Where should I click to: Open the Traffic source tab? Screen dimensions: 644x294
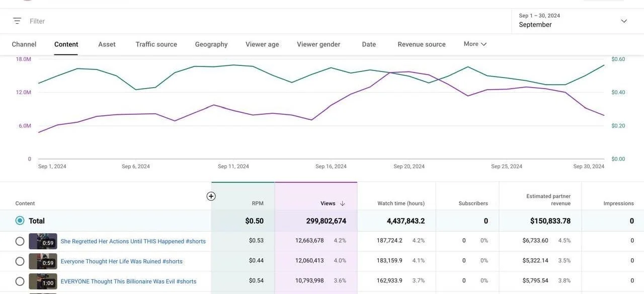156,44
